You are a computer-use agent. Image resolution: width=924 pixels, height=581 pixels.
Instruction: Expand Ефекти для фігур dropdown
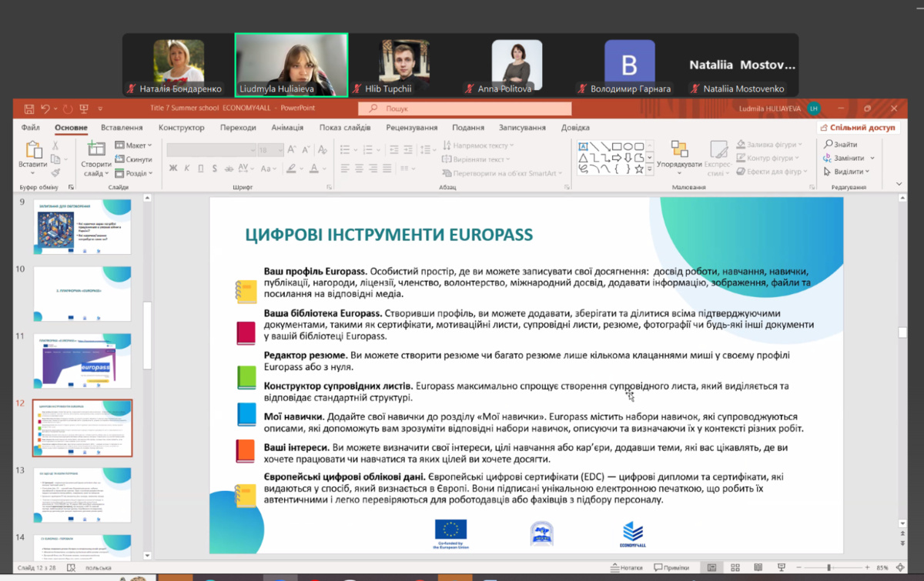[x=772, y=172]
